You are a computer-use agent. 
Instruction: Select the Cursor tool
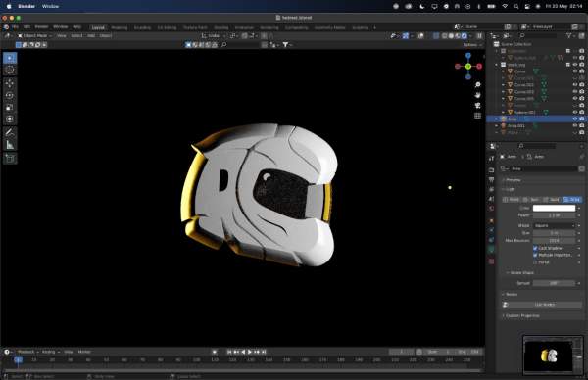point(10,70)
